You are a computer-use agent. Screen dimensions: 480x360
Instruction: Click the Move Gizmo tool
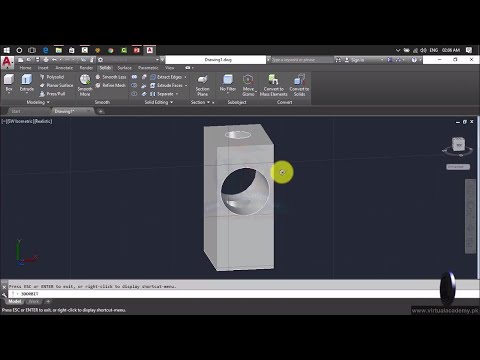click(x=248, y=85)
